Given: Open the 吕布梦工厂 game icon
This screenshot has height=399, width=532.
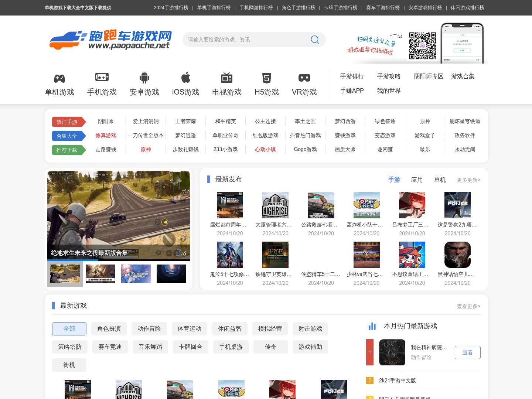Looking at the screenshot, I should pyautogui.click(x=412, y=205).
